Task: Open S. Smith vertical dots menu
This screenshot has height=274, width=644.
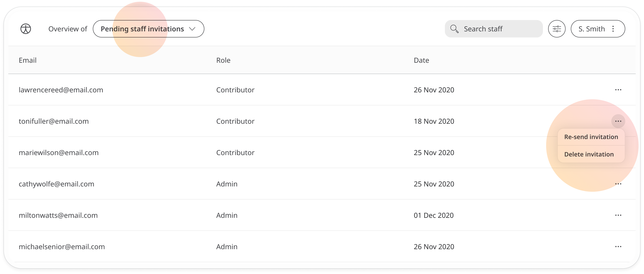Action: pyautogui.click(x=613, y=29)
